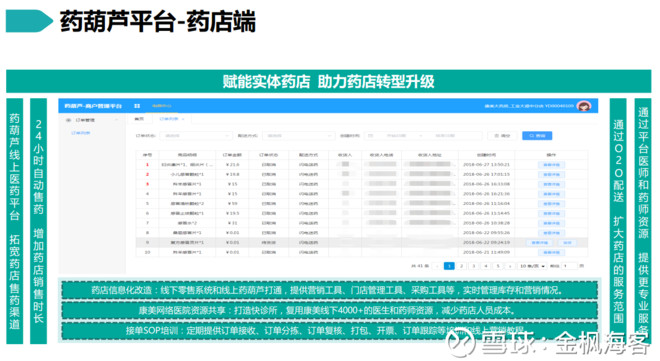Click the user avatar in blue header

click(x=584, y=106)
